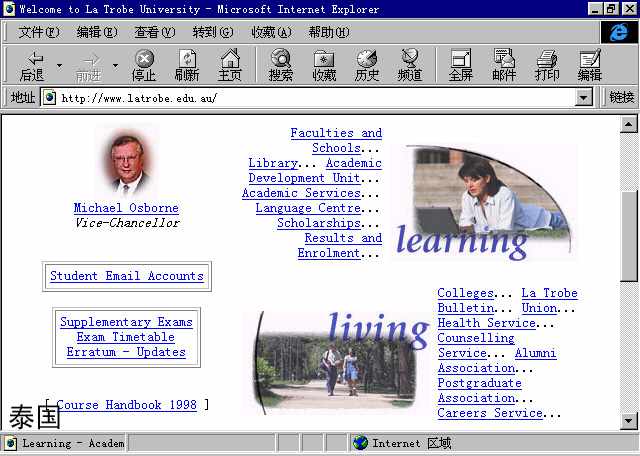
Task: Open Channels (频道) toolbar icon
Action: pos(410,66)
